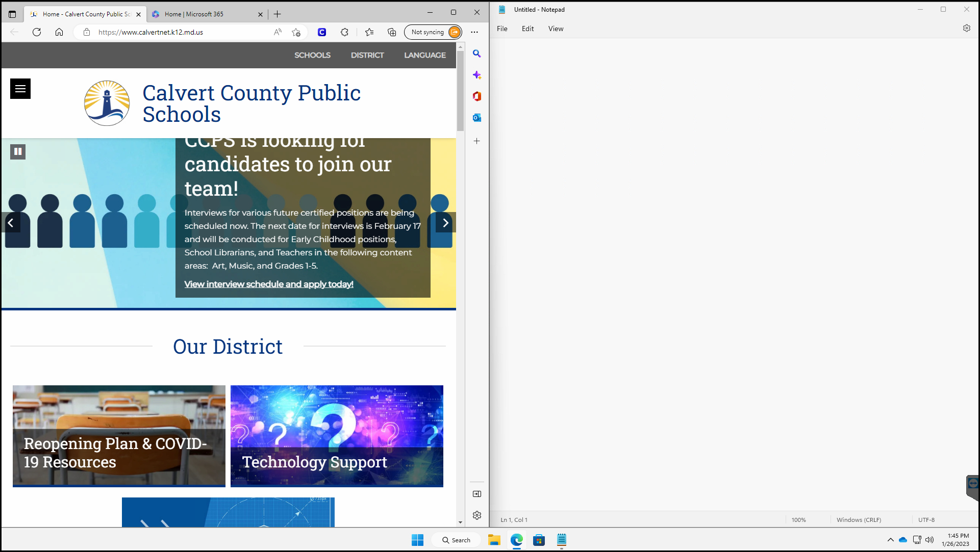This screenshot has height=552, width=980.
Task: Open the Discover sparkle icon in sidebar
Action: 477,75
